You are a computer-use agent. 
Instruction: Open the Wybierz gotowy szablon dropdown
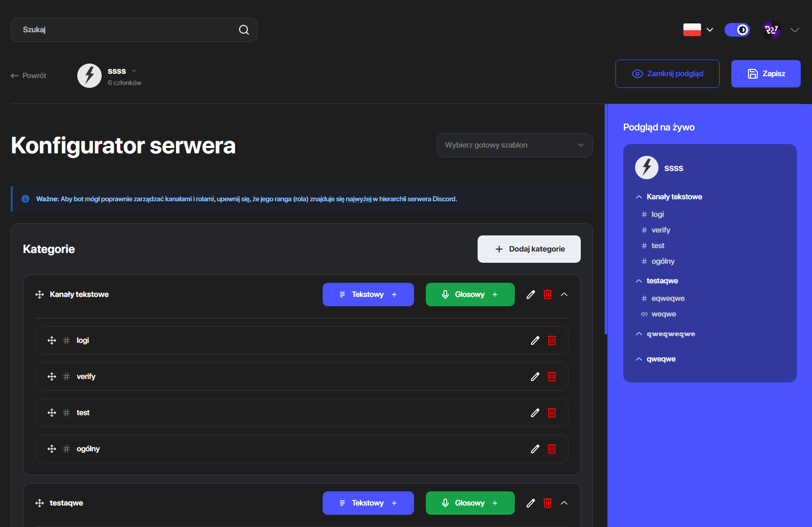point(515,145)
